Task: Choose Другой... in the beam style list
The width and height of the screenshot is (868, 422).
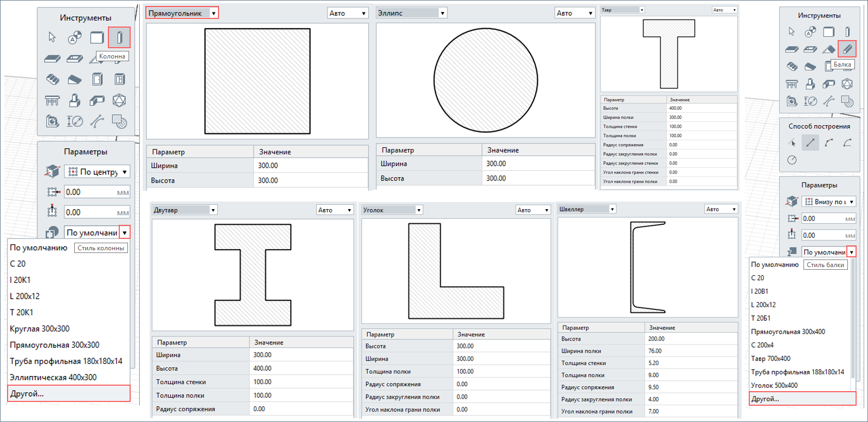Action: [802, 399]
